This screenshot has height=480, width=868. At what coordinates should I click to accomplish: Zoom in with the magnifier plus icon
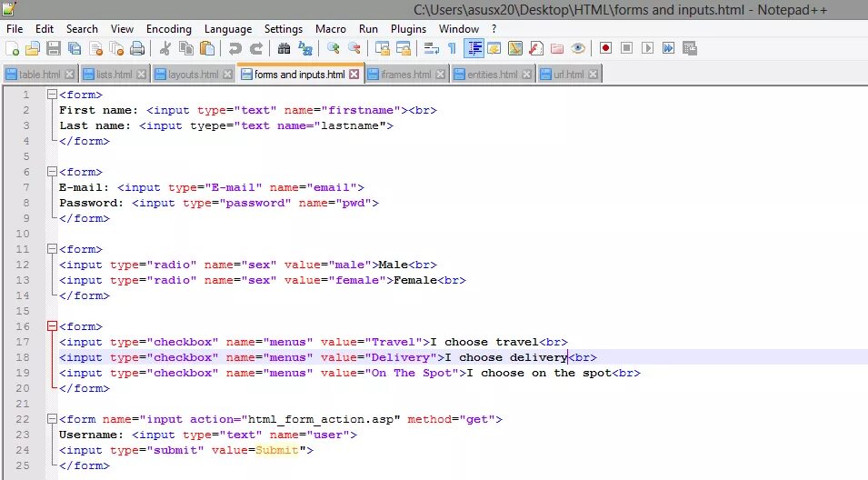click(x=334, y=49)
